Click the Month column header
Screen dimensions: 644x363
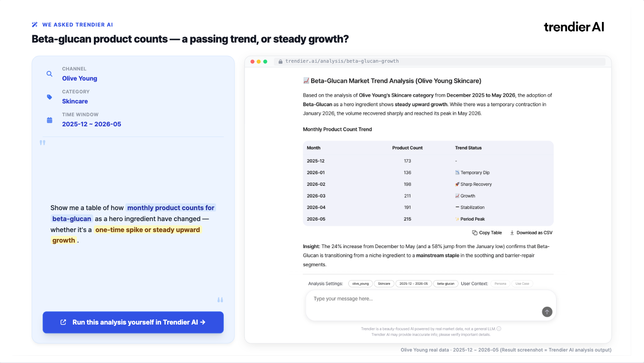(314, 148)
